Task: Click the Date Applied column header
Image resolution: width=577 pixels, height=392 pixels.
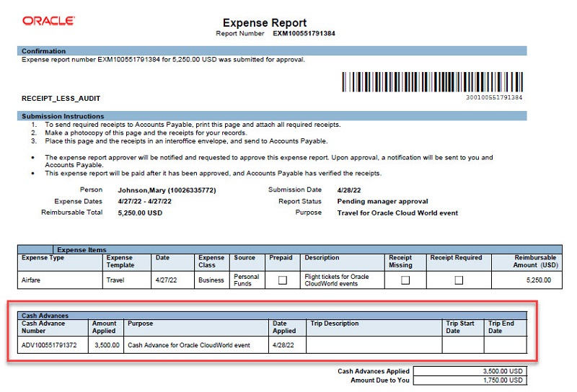Action: click(287, 327)
